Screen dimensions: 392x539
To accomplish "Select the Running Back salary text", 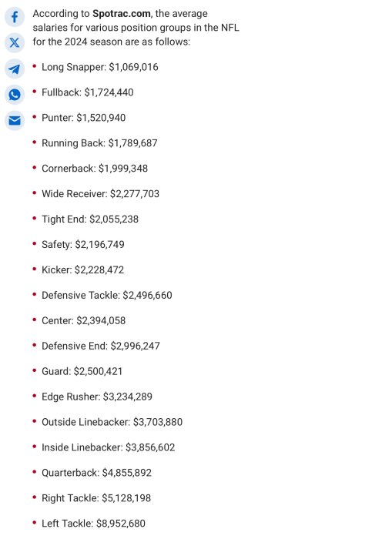I will click(x=99, y=143).
